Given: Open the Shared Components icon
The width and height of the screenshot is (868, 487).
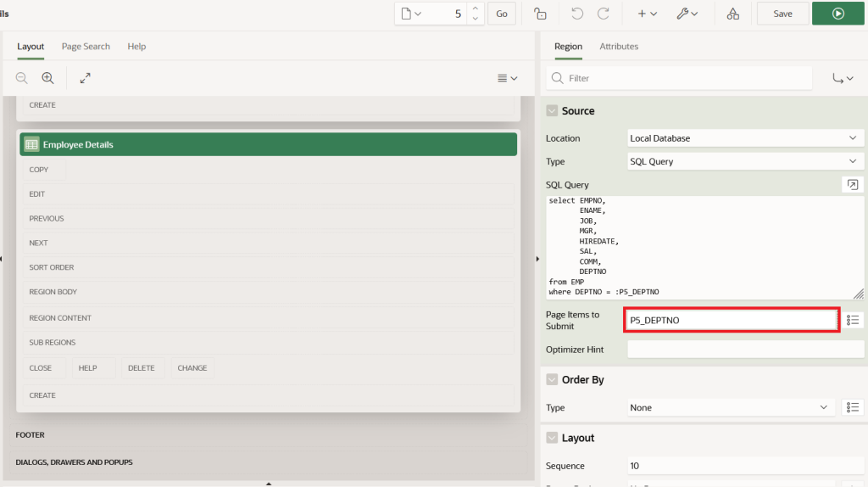Looking at the screenshot, I should (733, 14).
